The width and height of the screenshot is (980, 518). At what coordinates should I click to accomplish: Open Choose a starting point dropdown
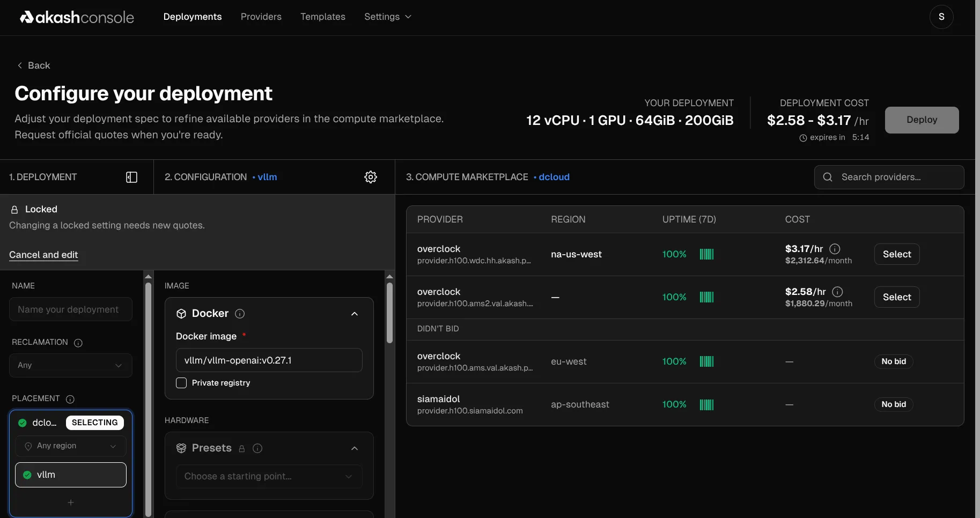pyautogui.click(x=269, y=476)
